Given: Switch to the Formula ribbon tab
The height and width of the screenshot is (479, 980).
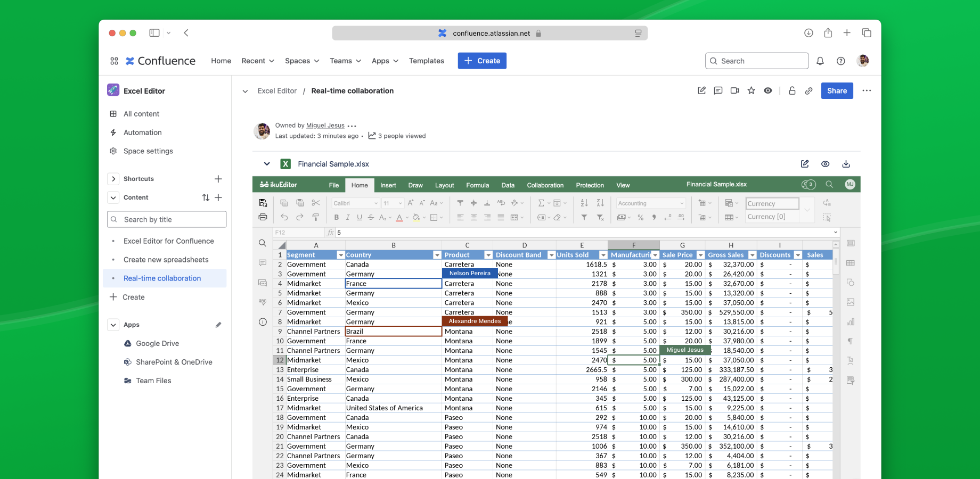Looking at the screenshot, I should [x=477, y=185].
